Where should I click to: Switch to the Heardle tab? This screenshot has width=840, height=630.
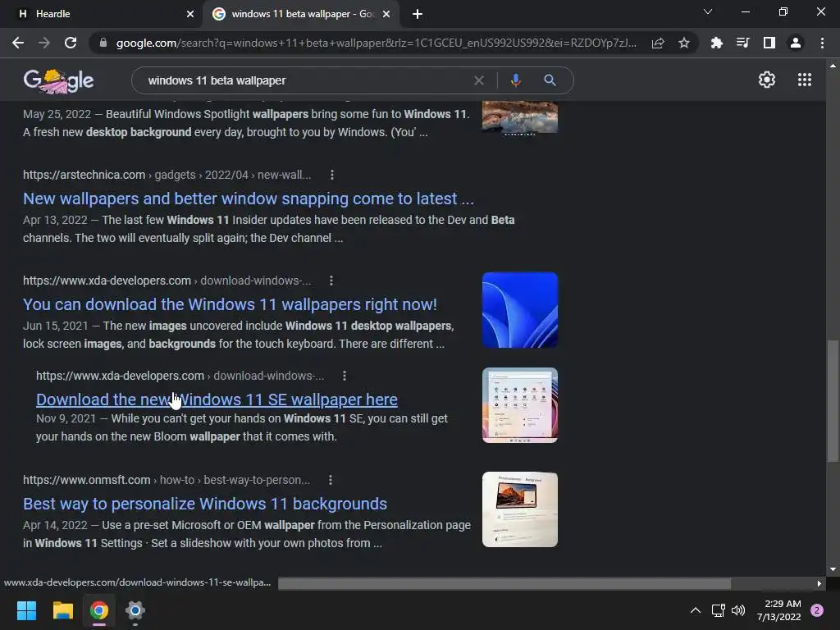pyautogui.click(x=101, y=14)
